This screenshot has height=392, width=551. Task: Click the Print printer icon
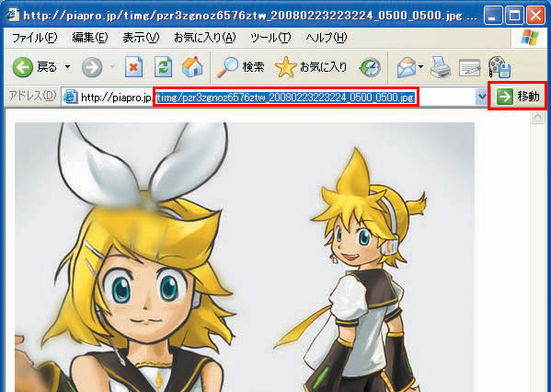(441, 67)
